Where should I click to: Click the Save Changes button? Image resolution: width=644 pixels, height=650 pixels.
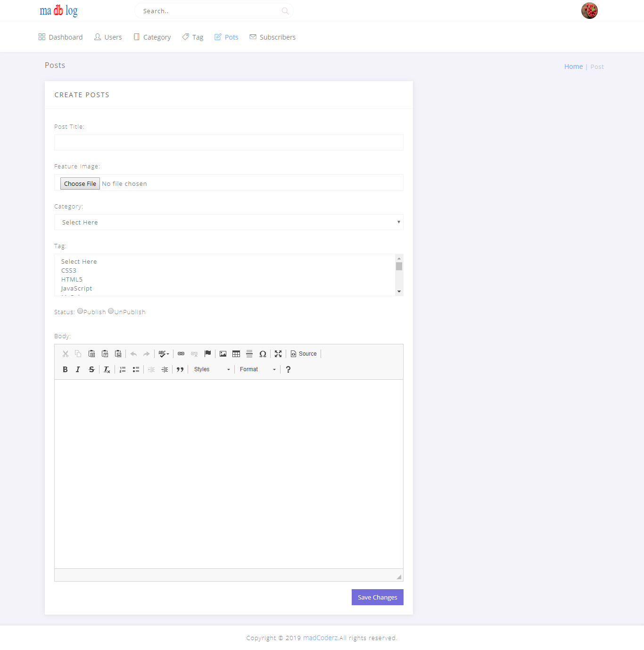(378, 597)
